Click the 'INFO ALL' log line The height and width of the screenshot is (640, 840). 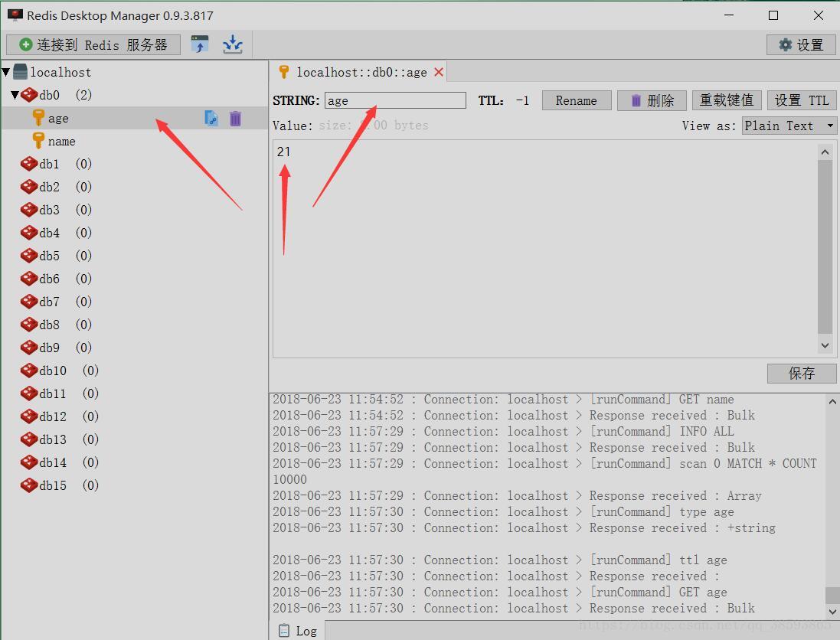pos(503,432)
